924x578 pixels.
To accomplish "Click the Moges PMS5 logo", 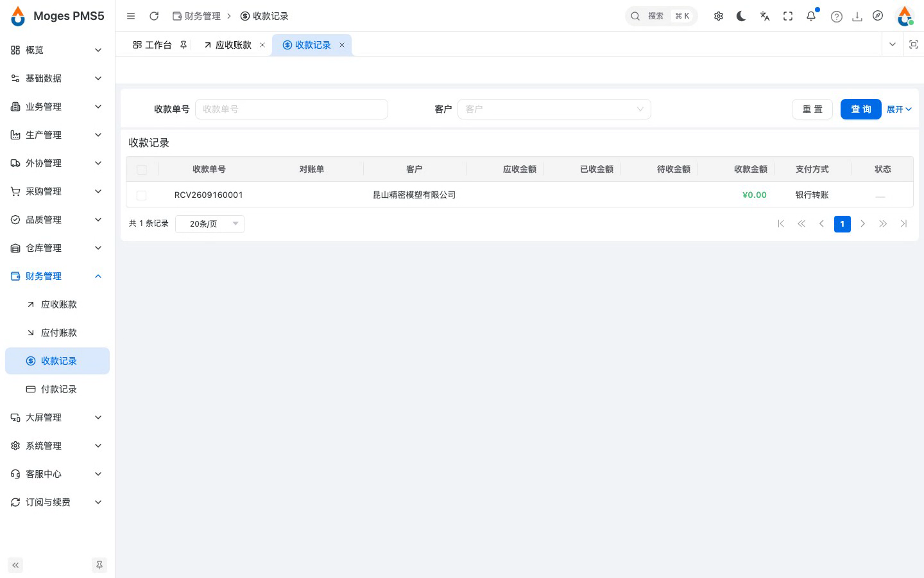I will tap(58, 16).
